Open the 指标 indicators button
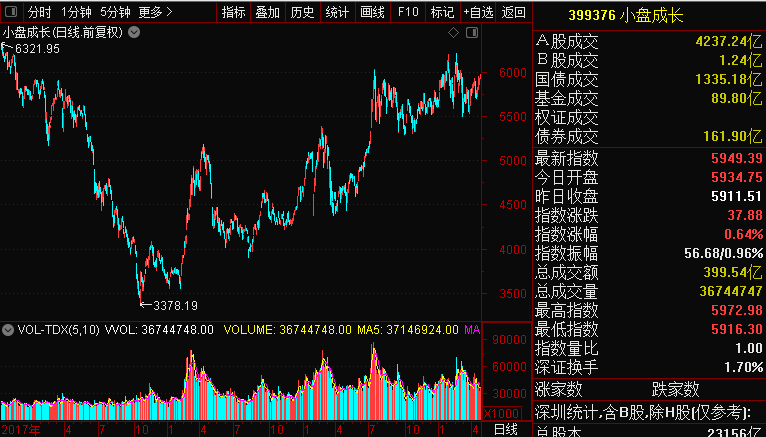This screenshot has width=766, height=437. tap(233, 13)
